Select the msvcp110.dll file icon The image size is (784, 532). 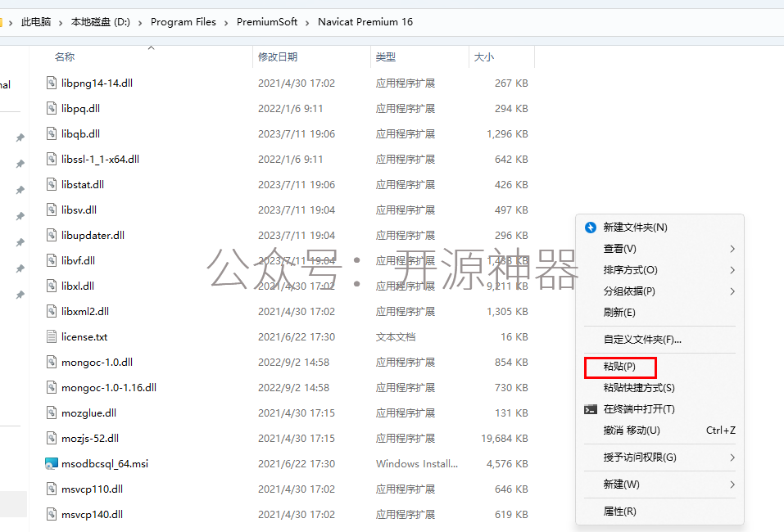[x=52, y=489]
